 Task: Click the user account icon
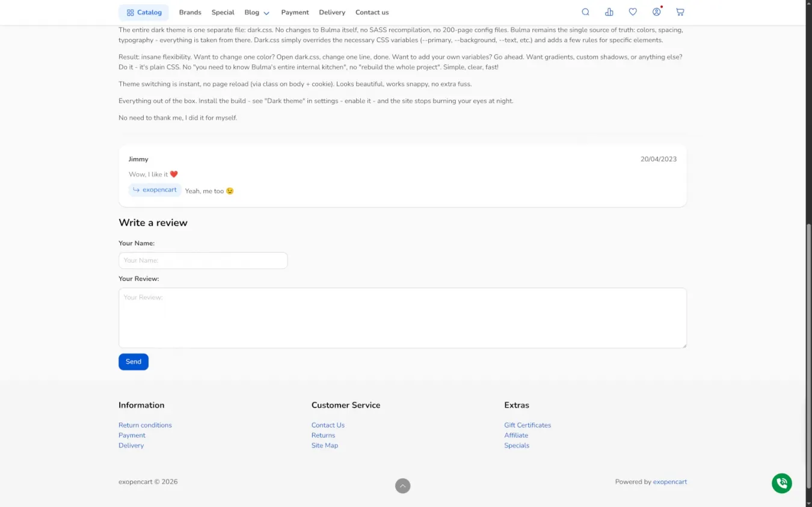point(656,12)
